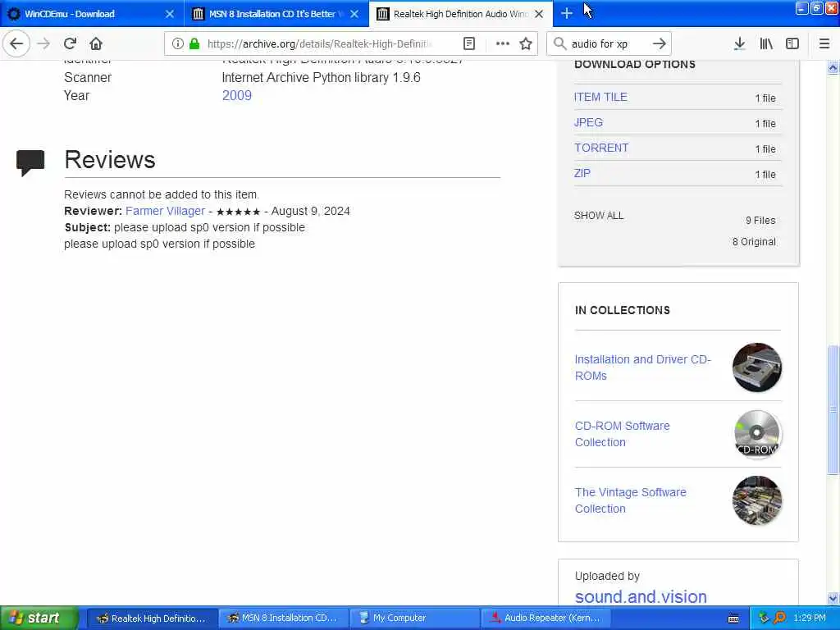Open My Computer from the taskbar
The height and width of the screenshot is (630, 840).
(x=415, y=619)
